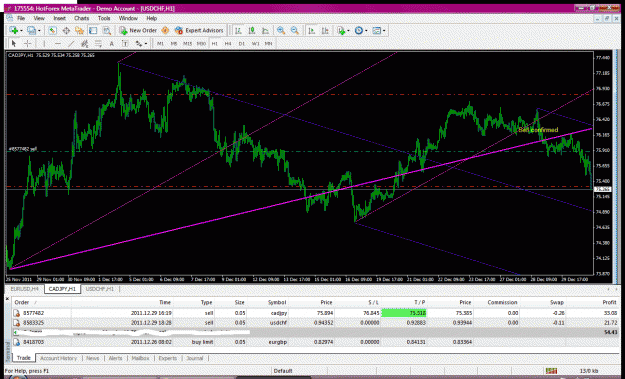Select the Equidistant Channel tool
The width and height of the screenshot is (625, 379).
(x=85, y=43)
